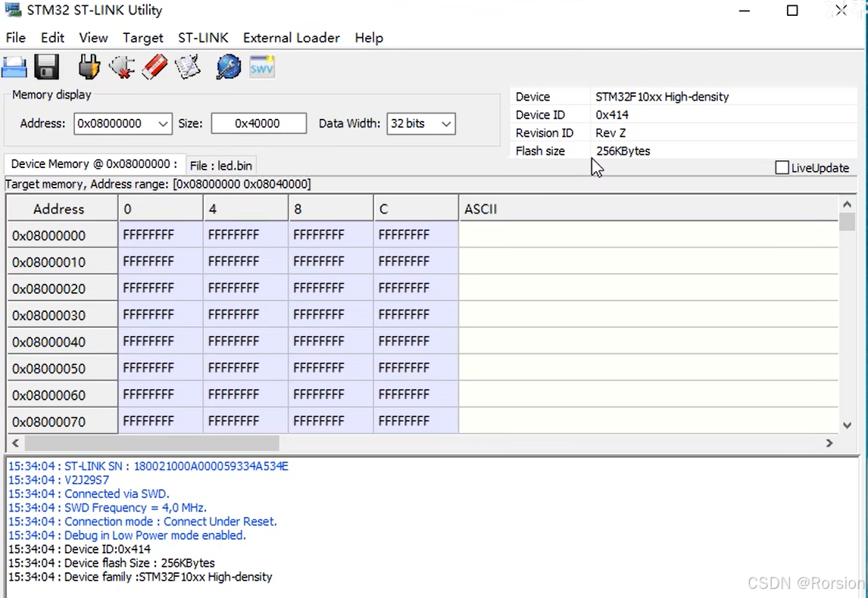The width and height of the screenshot is (868, 598).
Task: Select row address 0x08000020
Action: coord(62,288)
